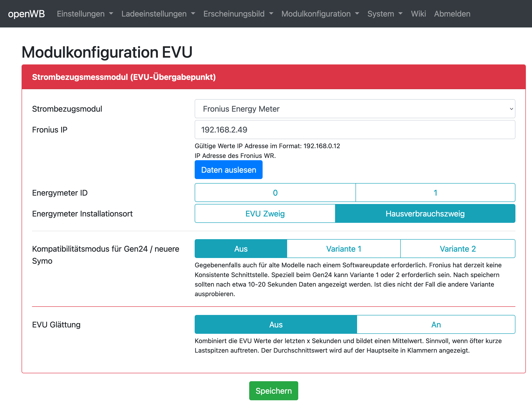Set Energymeter ID to 1
This screenshot has width=532, height=403.
pyautogui.click(x=435, y=193)
